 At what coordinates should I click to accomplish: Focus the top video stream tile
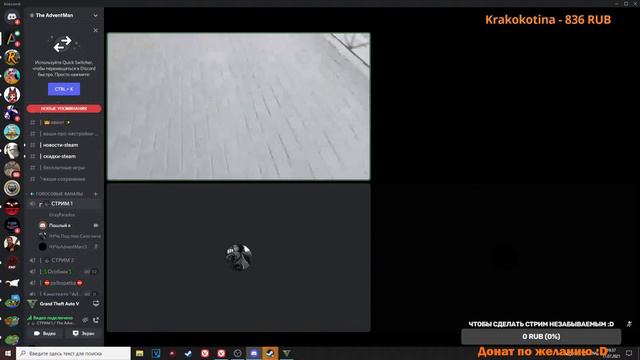pyautogui.click(x=239, y=107)
